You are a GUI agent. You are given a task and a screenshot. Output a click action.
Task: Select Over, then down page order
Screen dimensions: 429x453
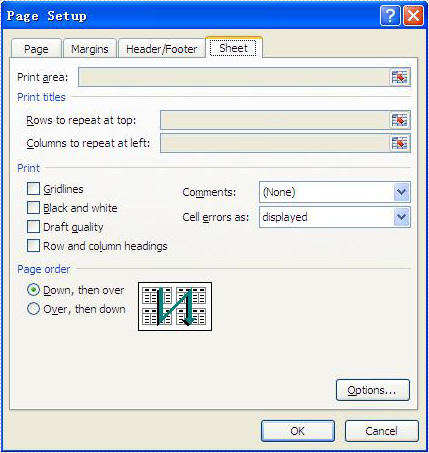click(33, 309)
